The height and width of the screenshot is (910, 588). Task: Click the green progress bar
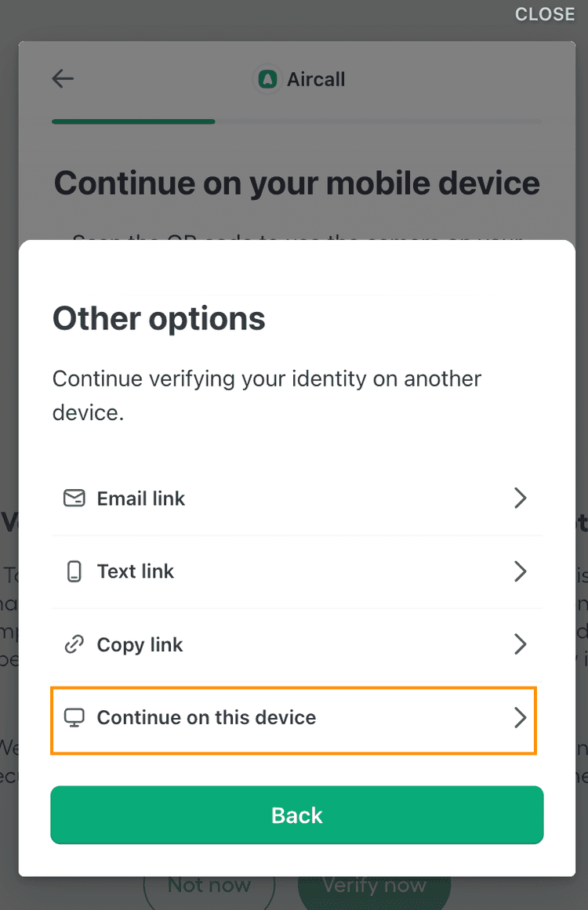click(x=133, y=121)
